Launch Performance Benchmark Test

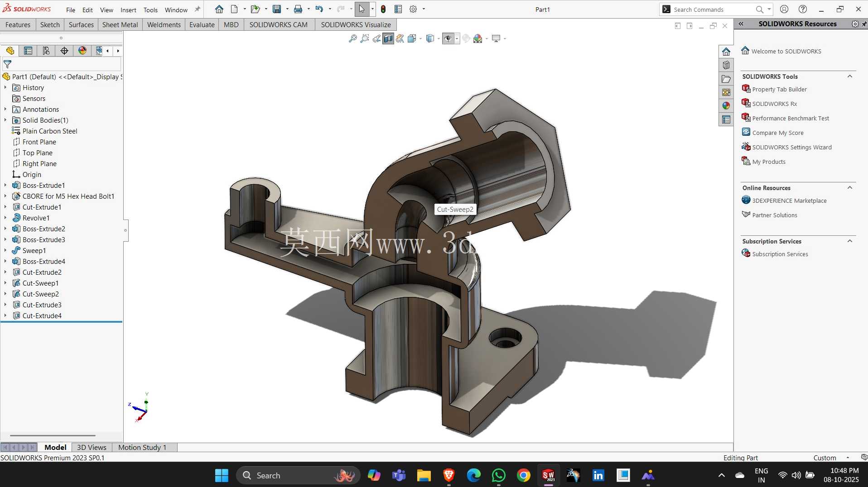click(x=791, y=118)
